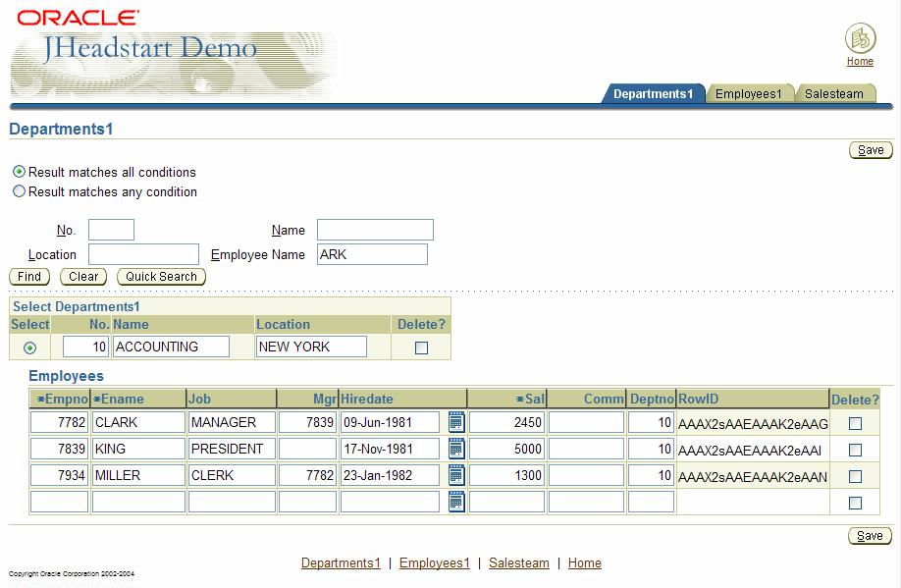901x588 pixels.
Task: Click the Home icon at top right
Action: click(x=860, y=40)
